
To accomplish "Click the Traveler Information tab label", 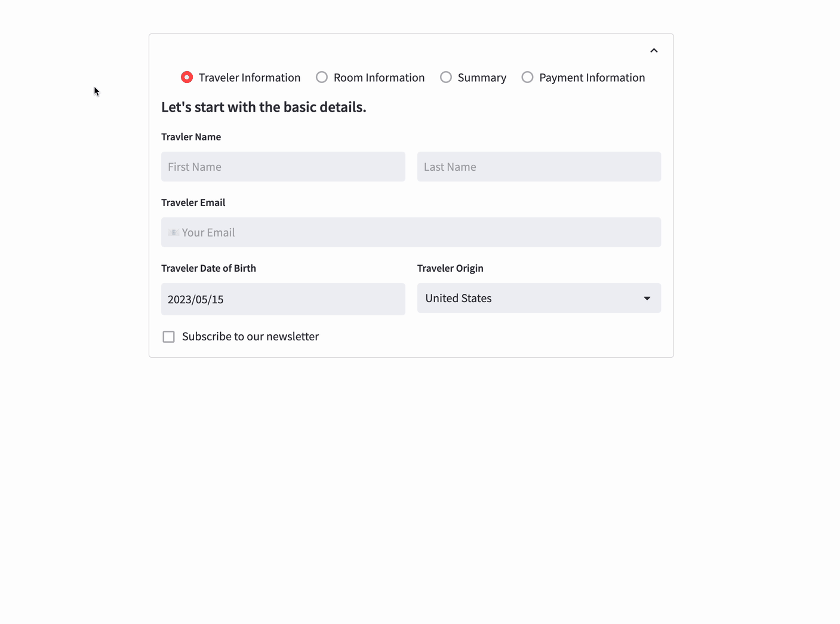I will click(x=250, y=77).
